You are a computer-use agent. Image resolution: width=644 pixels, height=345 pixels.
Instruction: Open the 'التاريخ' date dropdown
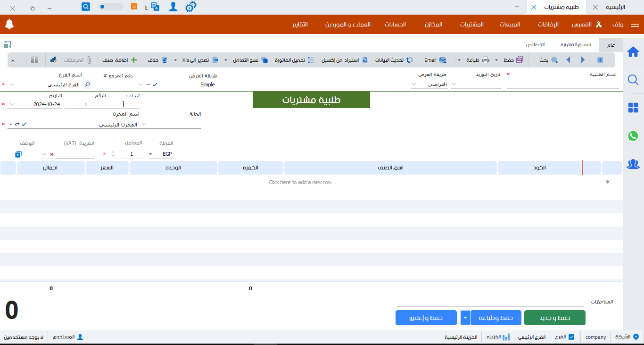12,104
